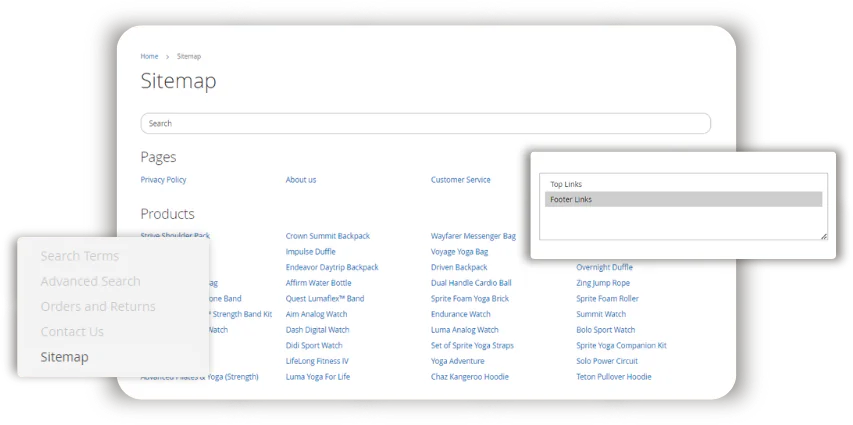Open Affirm Water Bottle link
This screenshot has height=425, width=853.
(318, 283)
